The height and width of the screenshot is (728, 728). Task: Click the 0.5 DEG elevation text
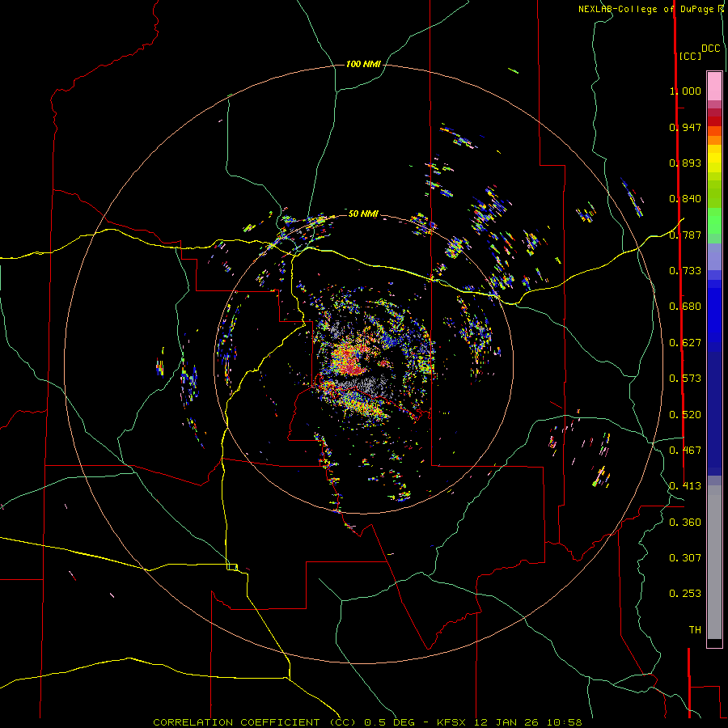click(390, 722)
